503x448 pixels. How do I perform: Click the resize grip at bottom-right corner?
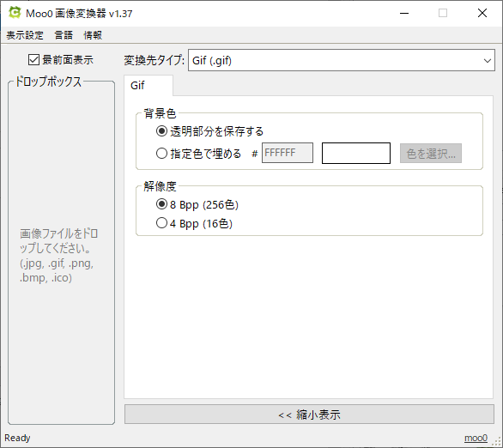(497, 442)
